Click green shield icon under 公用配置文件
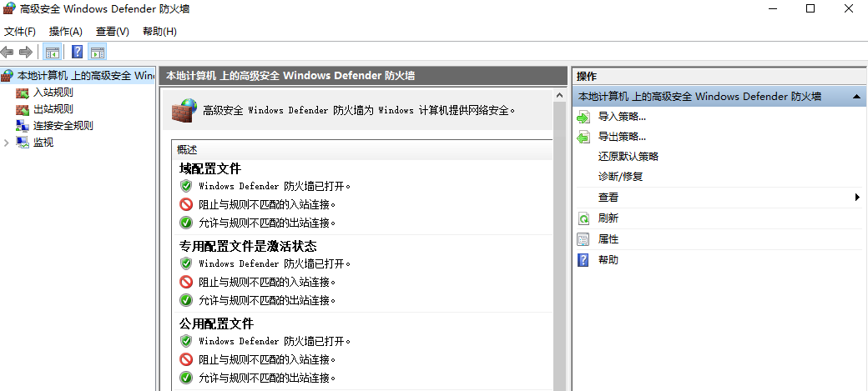The width and height of the screenshot is (868, 391). click(186, 341)
